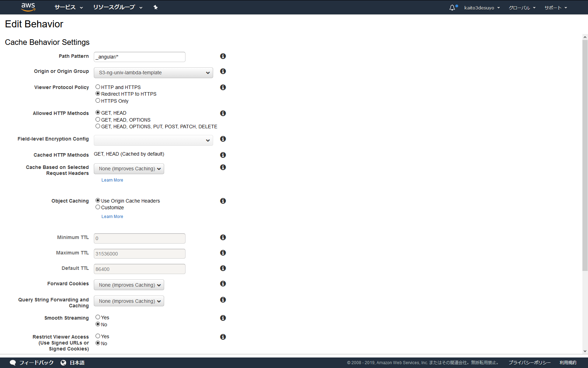Choose No for Restrict Viewer Access

point(98,343)
